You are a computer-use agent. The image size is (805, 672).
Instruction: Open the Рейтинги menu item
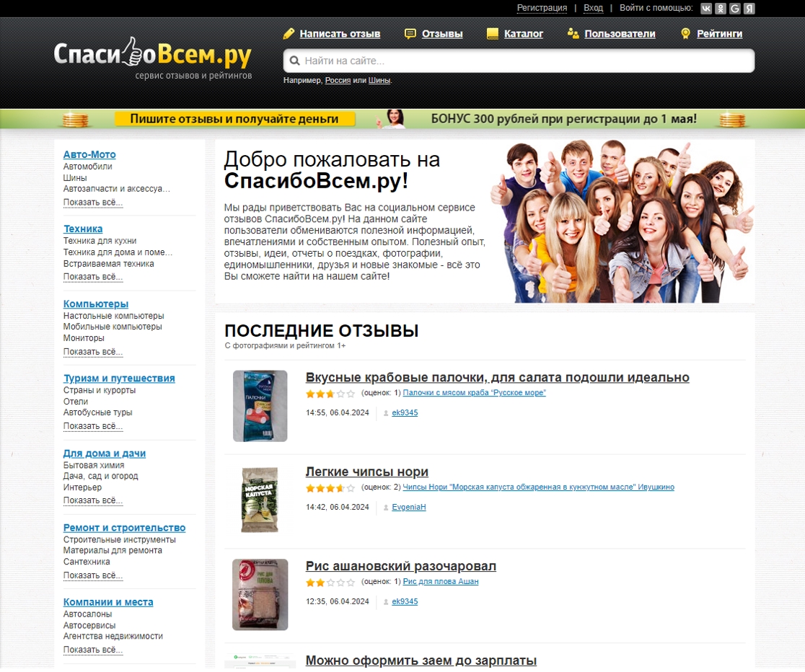pos(719,34)
